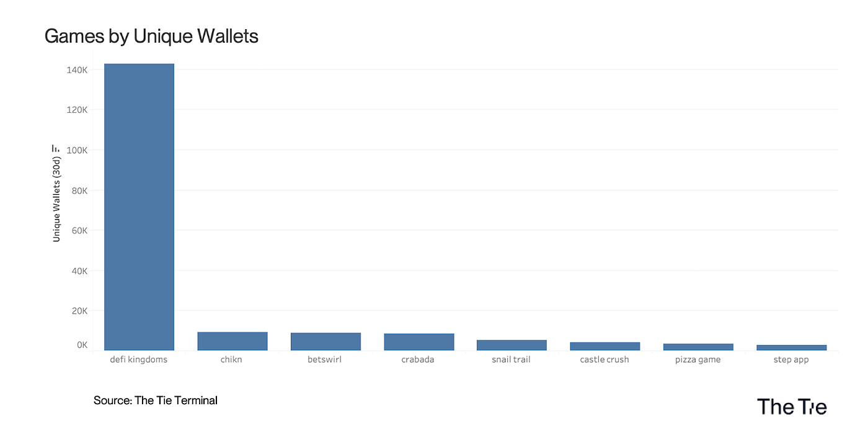Click the step app axis label
The image size is (868, 434).
[x=791, y=360]
